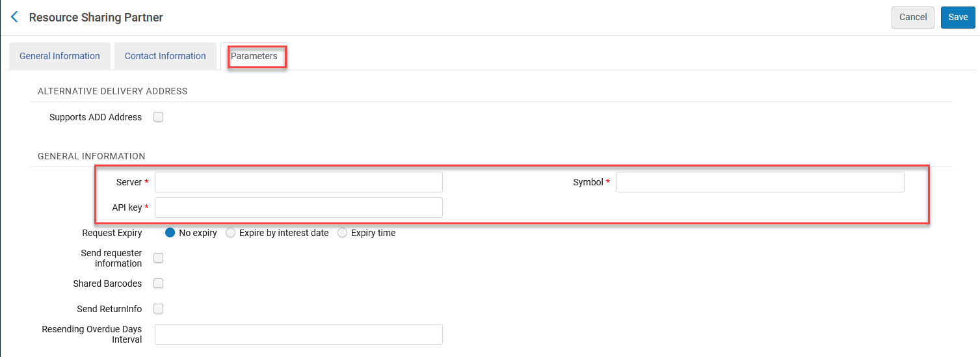Screen dimensions: 980x357
Task: Check the Shared Barcodes box
Action: pos(158,284)
